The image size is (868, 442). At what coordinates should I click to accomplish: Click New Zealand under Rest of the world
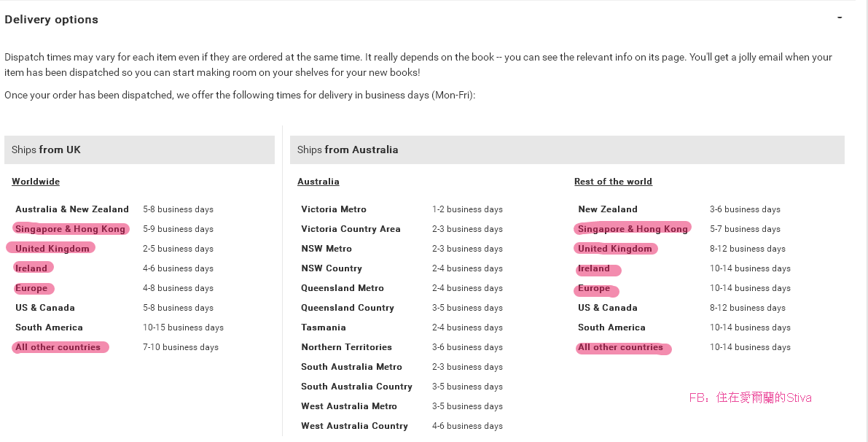click(x=608, y=209)
